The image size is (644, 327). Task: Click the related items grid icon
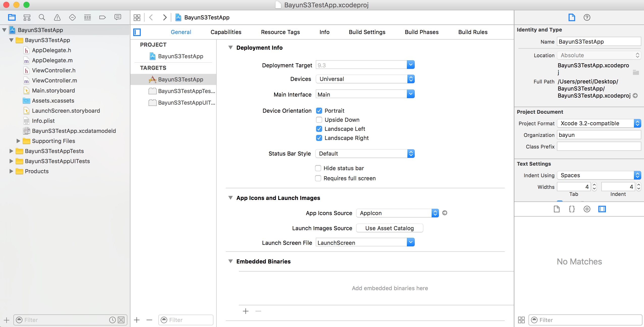[137, 17]
